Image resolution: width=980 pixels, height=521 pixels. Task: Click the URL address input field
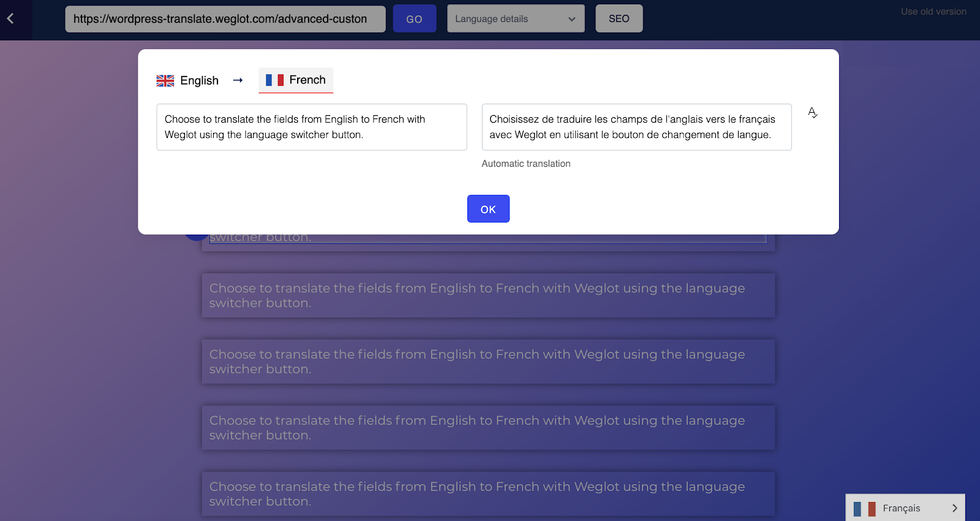tap(225, 19)
